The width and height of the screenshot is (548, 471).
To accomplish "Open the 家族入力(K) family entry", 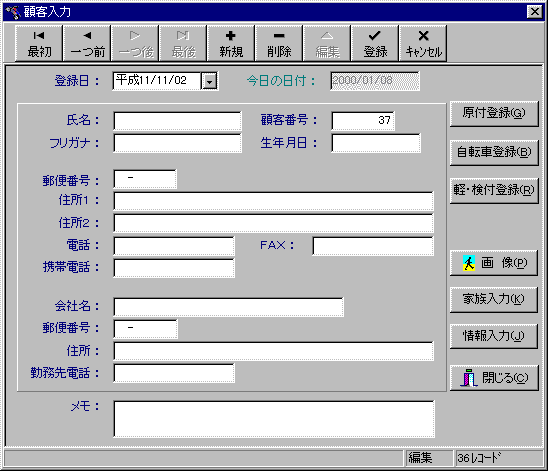I will click(x=494, y=299).
